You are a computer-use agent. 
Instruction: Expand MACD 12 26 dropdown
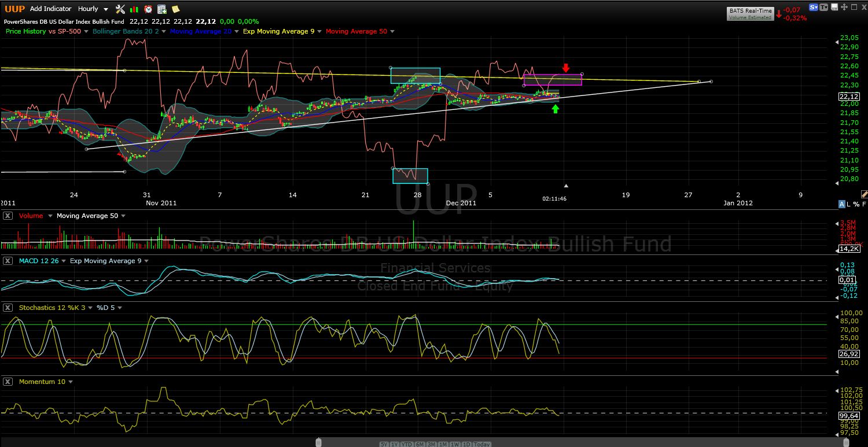63,261
